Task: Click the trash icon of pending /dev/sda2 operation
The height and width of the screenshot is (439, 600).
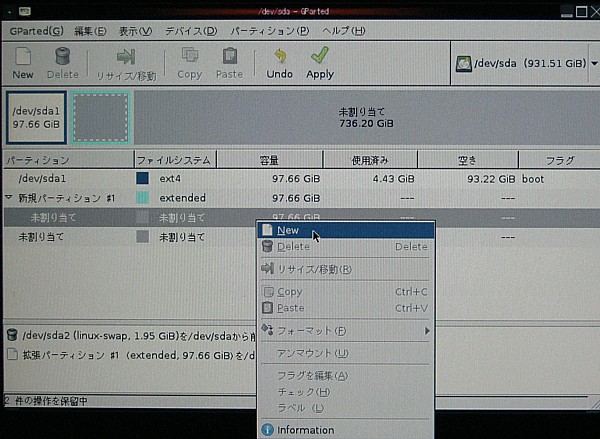Action: tap(12, 335)
